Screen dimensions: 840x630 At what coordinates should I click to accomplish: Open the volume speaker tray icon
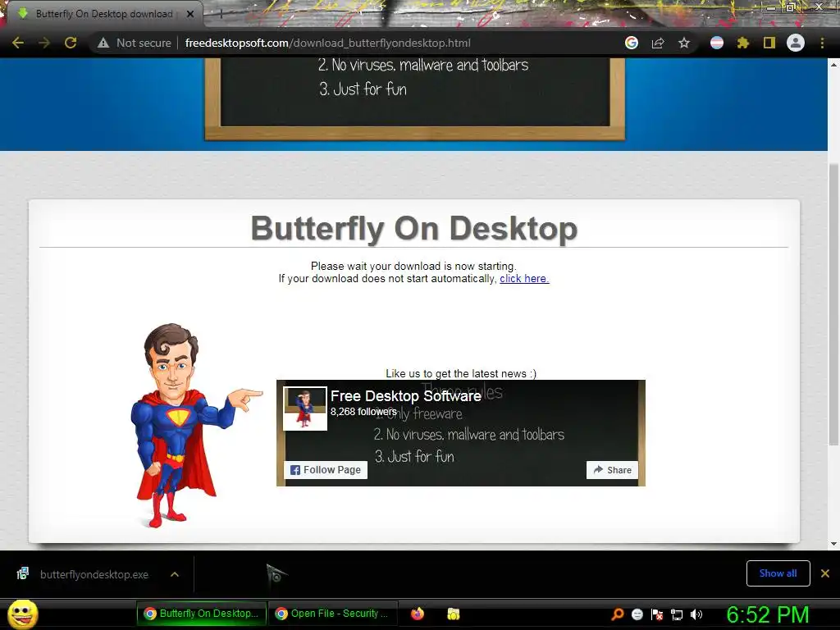pos(696,614)
